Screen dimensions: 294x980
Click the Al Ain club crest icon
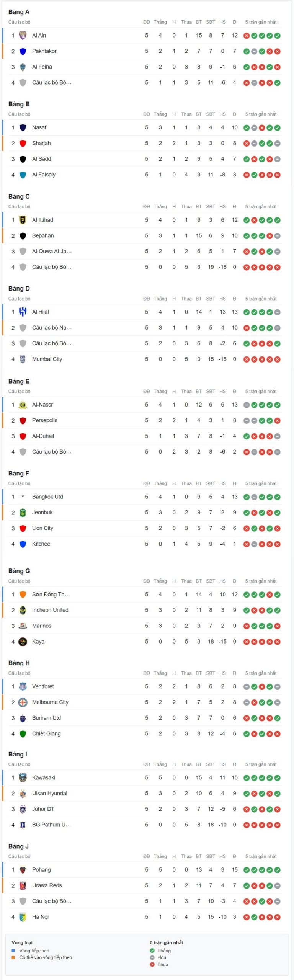tap(23, 36)
